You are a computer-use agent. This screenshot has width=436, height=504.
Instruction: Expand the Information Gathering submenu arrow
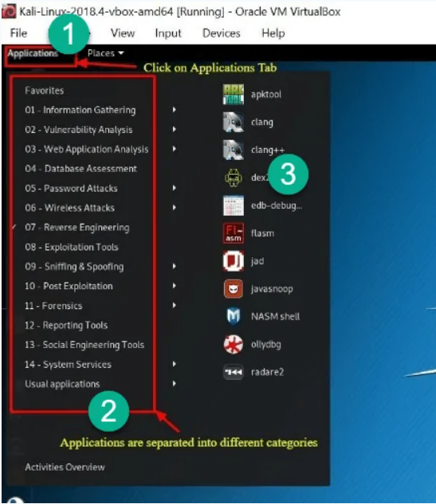click(174, 110)
